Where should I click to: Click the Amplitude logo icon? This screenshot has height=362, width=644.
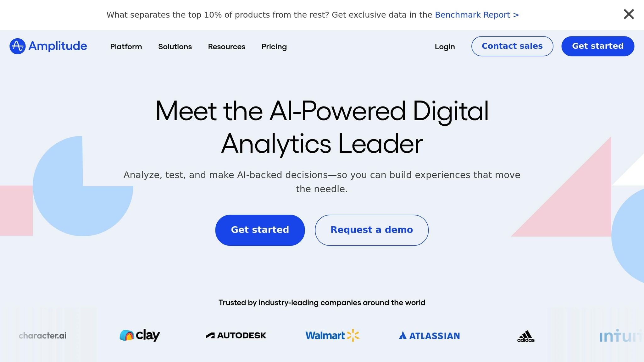click(17, 46)
